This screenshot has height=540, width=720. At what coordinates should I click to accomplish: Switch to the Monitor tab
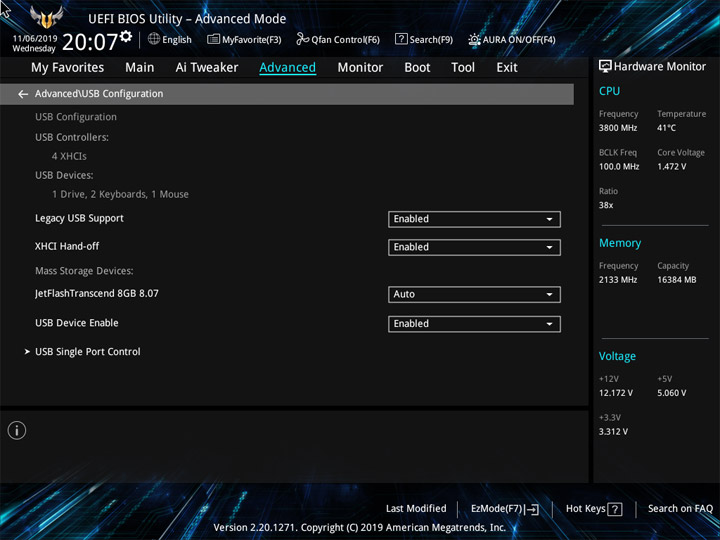coord(360,68)
